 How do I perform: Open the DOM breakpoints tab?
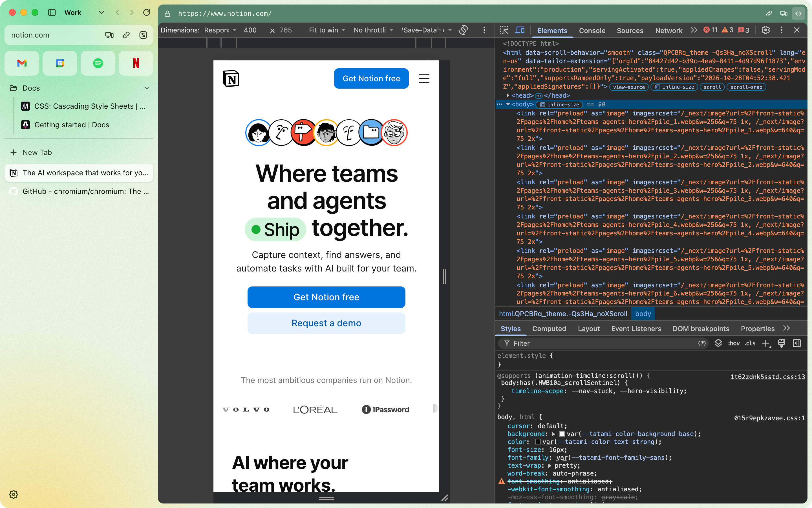click(701, 329)
